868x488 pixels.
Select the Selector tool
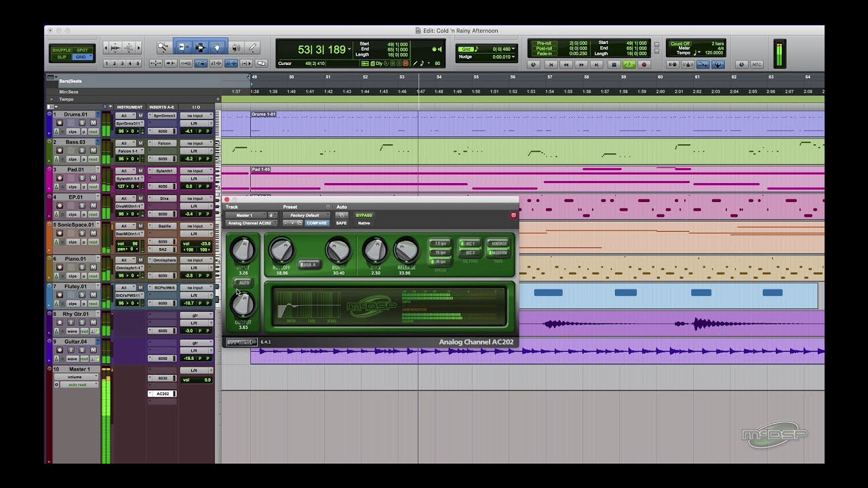coord(200,47)
